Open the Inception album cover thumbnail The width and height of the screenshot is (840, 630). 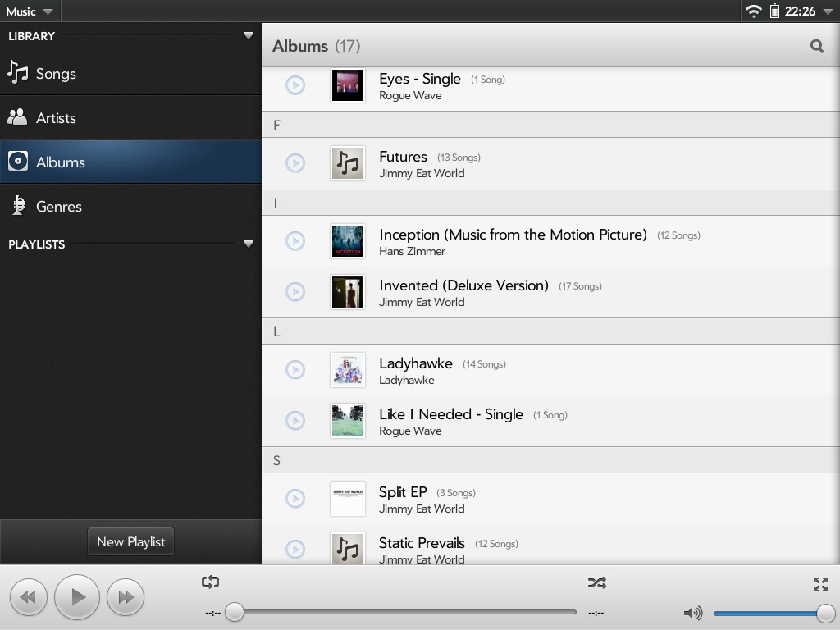[348, 240]
